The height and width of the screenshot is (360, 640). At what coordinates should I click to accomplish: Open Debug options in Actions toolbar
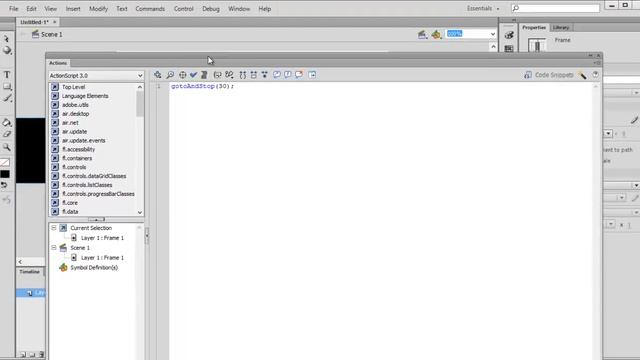[x=229, y=75]
